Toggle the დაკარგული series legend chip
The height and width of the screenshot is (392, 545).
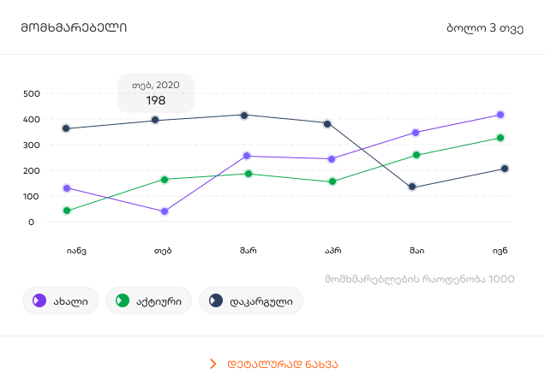[250, 300]
